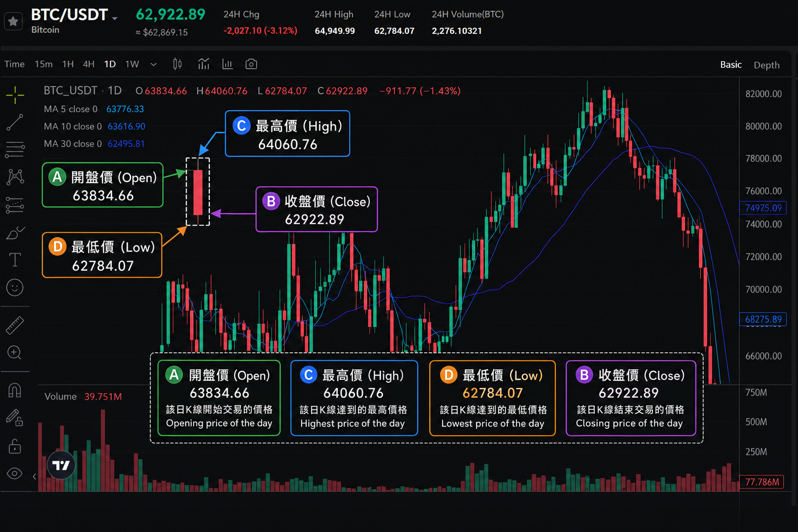Viewport: 798px width, 532px height.
Task: Expand more timeframes dropdown arrow
Action: (x=153, y=64)
